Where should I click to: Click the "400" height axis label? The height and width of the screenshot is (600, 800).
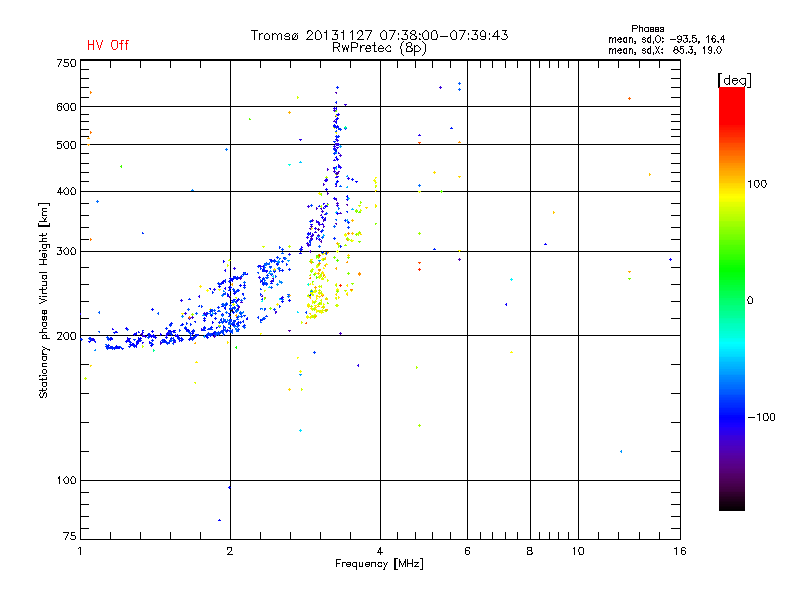pos(66,191)
